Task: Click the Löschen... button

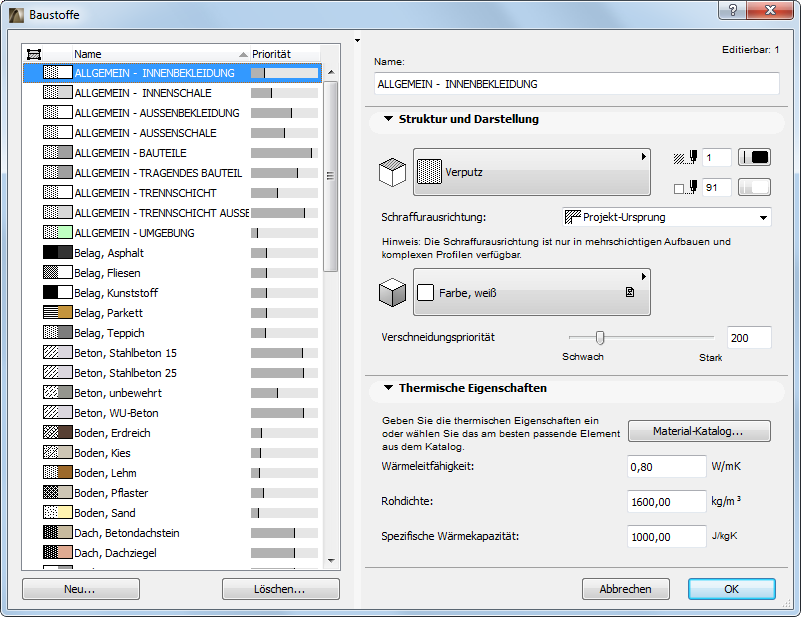Action: [280, 589]
